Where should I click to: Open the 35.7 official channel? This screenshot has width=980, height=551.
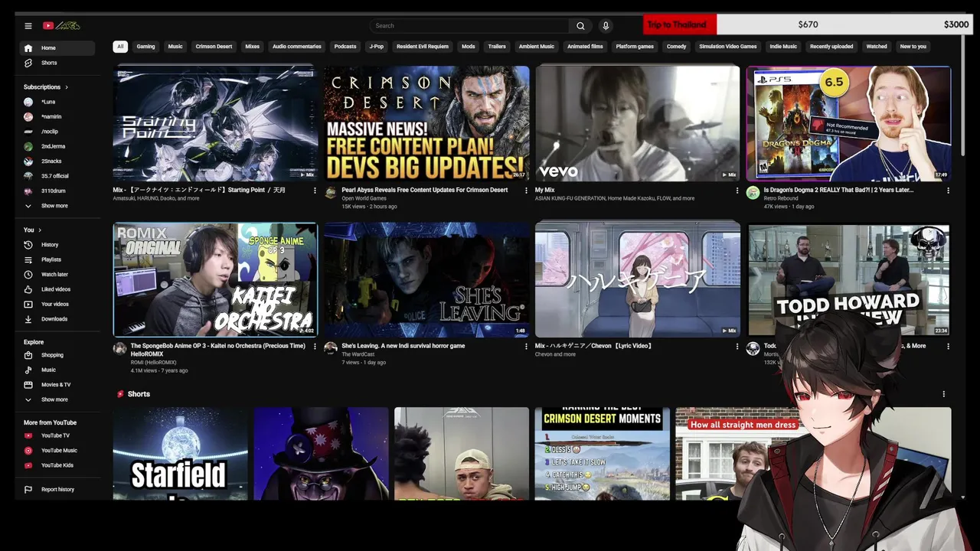(57, 176)
